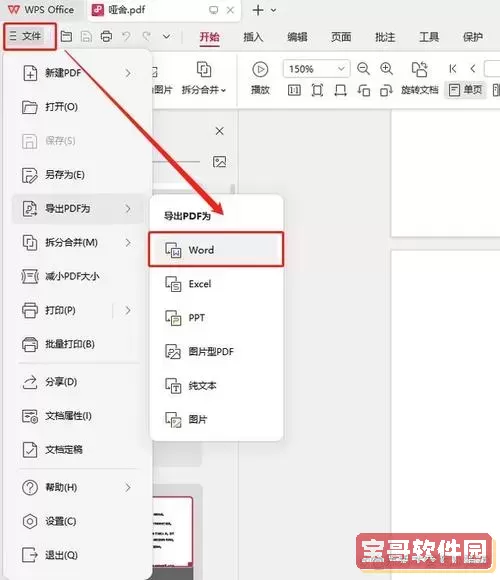Select the page thumbnail in side panel
The height and width of the screenshot is (580, 500).
[x=173, y=532]
